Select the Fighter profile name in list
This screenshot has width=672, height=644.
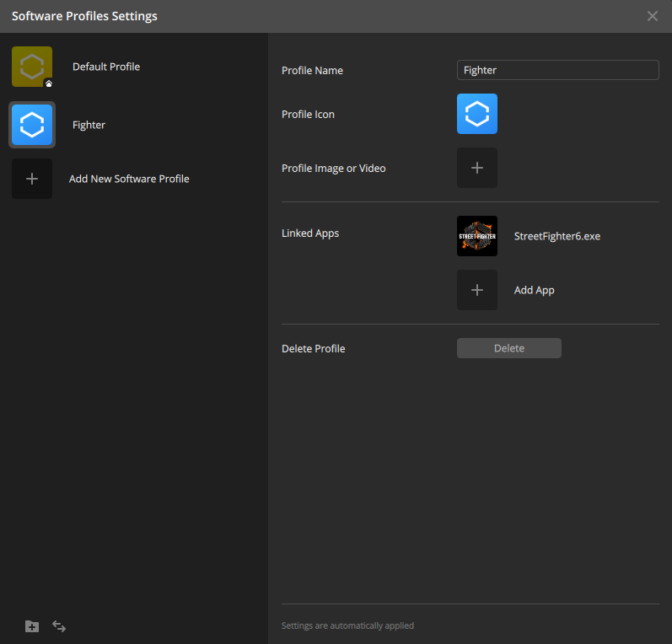tap(89, 125)
